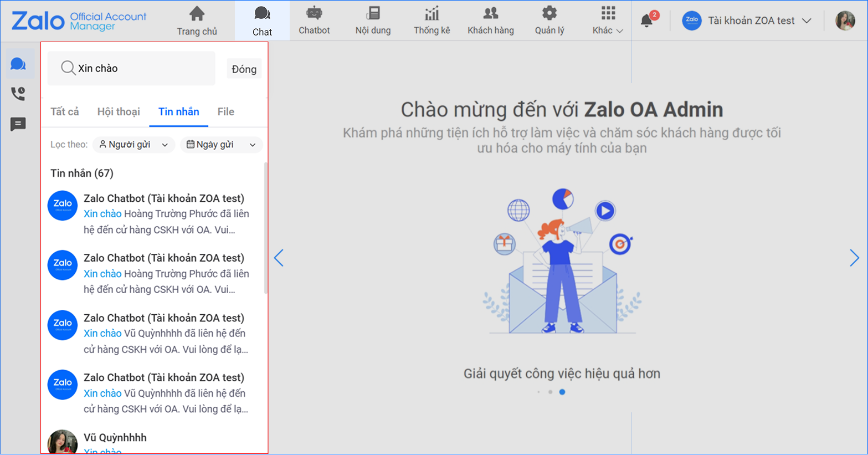Open Nội dung content icon
This screenshot has height=455, width=868.
[373, 13]
